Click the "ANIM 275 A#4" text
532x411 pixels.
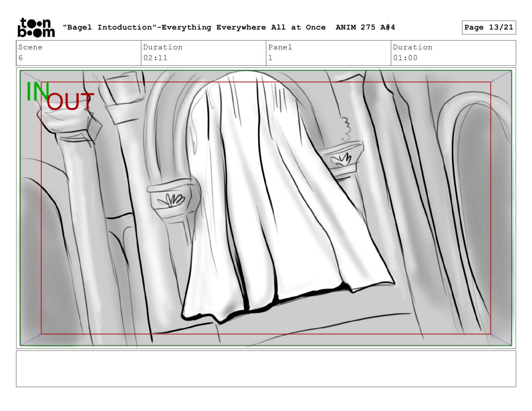[365, 28]
